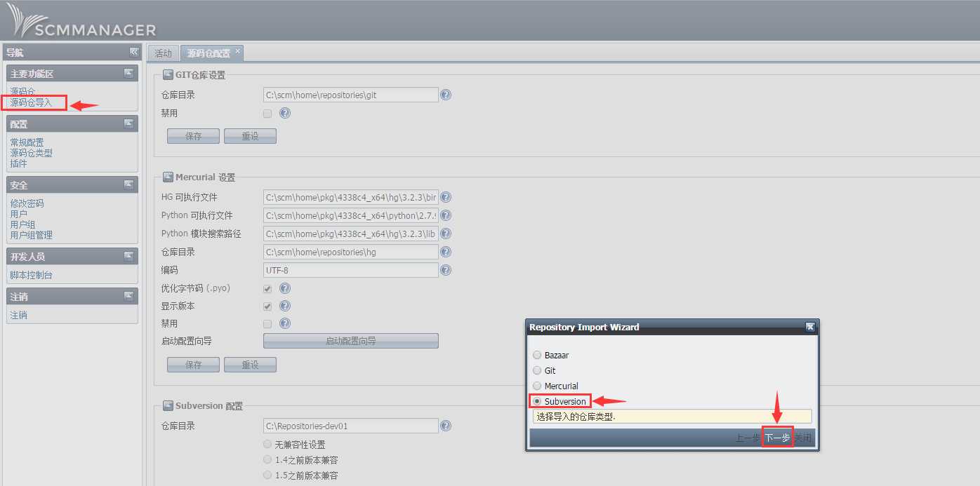980x486 pixels.
Task: Show help for Python 模块搜索路径
Action: (x=446, y=234)
